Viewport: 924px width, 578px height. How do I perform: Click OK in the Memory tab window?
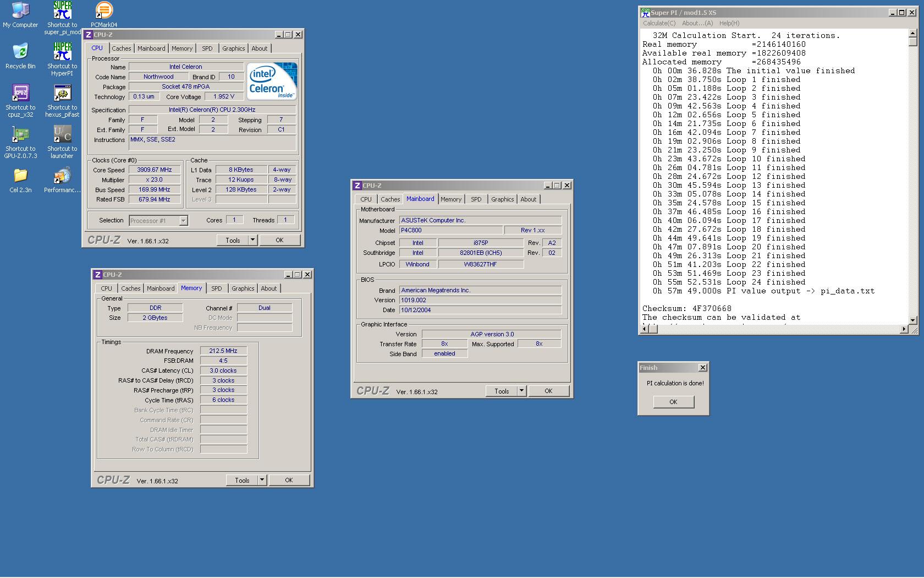point(289,480)
